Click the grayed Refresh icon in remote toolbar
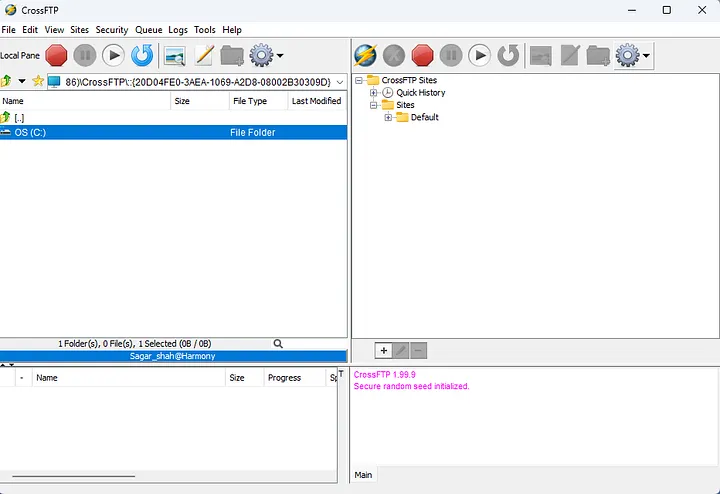 click(x=508, y=56)
